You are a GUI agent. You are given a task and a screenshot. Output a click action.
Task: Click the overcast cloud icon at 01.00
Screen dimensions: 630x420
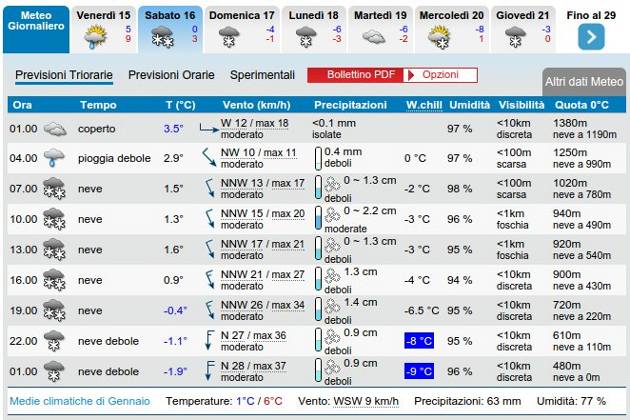point(54,129)
